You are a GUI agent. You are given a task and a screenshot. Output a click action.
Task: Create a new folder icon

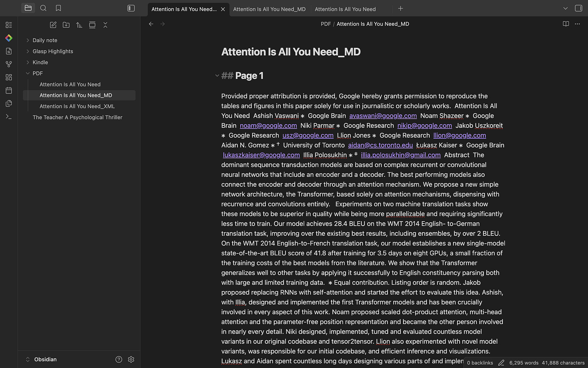[66, 25]
